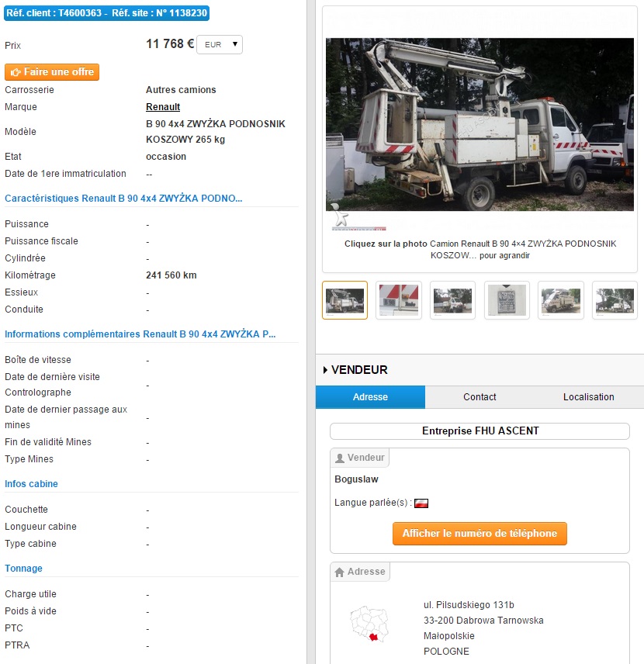Open the Renault brand link

163,107
